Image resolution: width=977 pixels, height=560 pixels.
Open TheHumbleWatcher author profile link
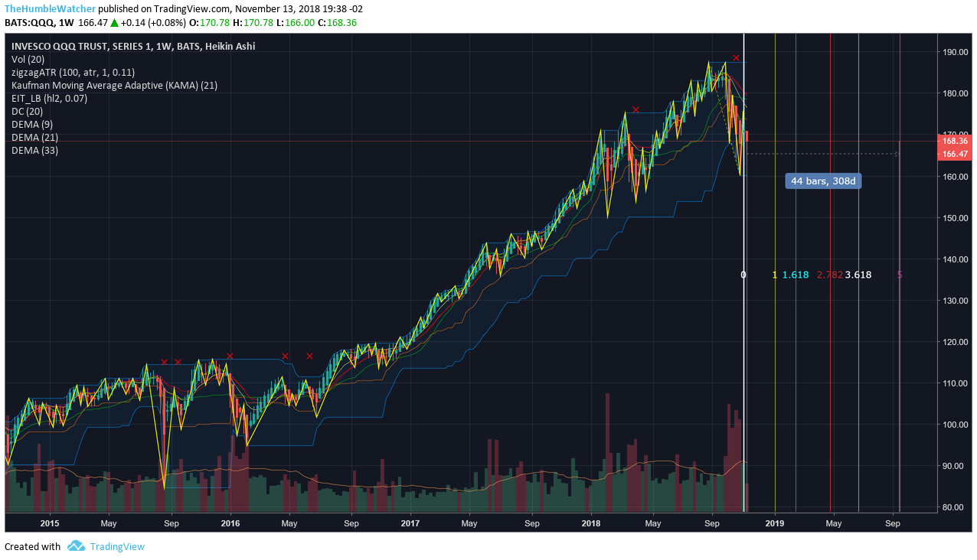point(51,8)
